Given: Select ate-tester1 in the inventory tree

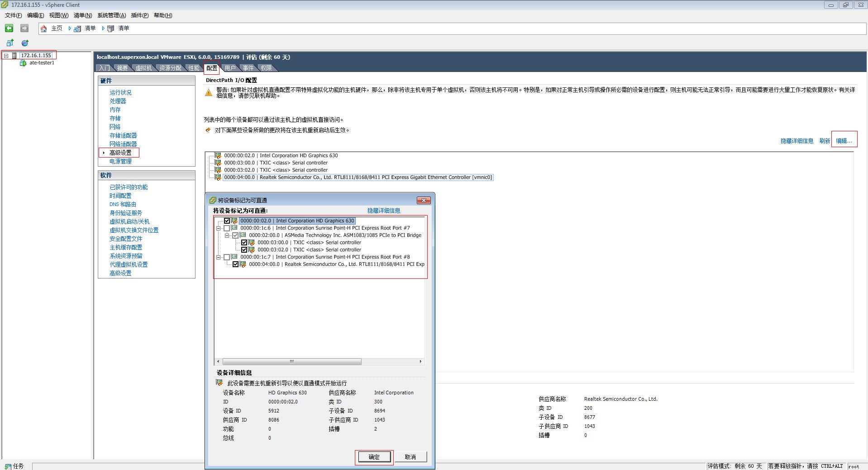Looking at the screenshot, I should [42, 63].
